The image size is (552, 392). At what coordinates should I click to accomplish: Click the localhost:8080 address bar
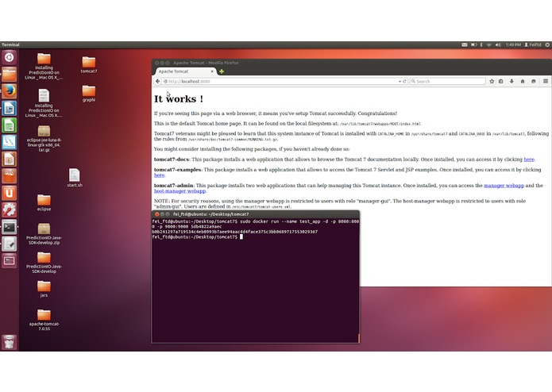pyautogui.click(x=282, y=81)
